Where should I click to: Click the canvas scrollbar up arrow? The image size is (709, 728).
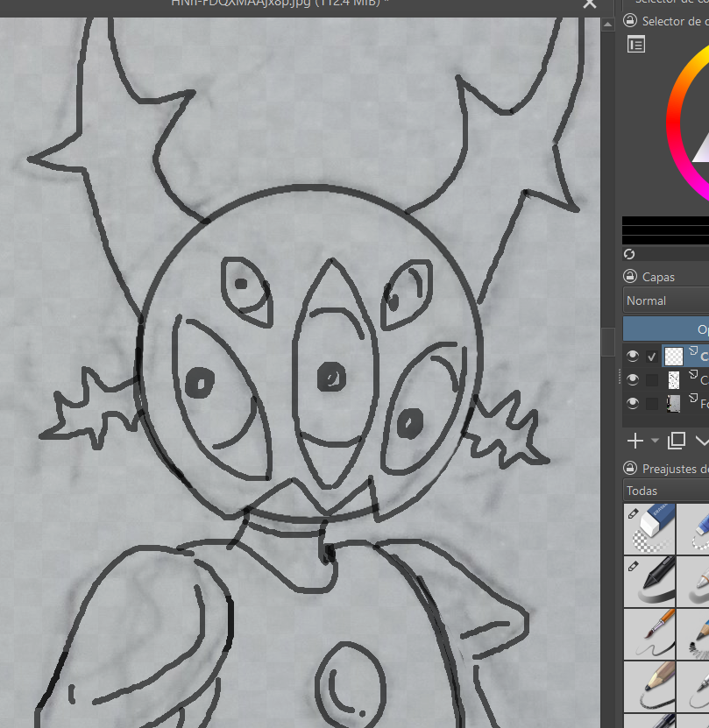pyautogui.click(x=607, y=25)
